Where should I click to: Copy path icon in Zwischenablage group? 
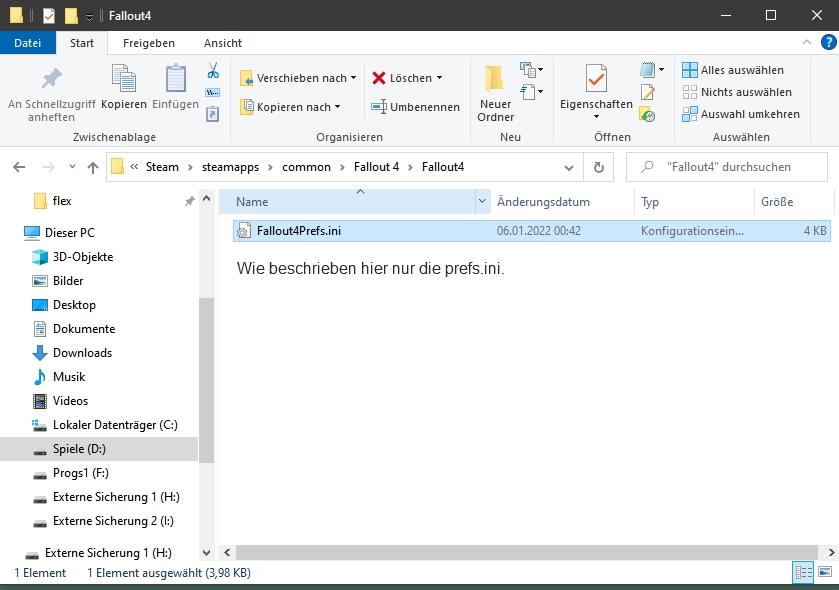tap(213, 93)
